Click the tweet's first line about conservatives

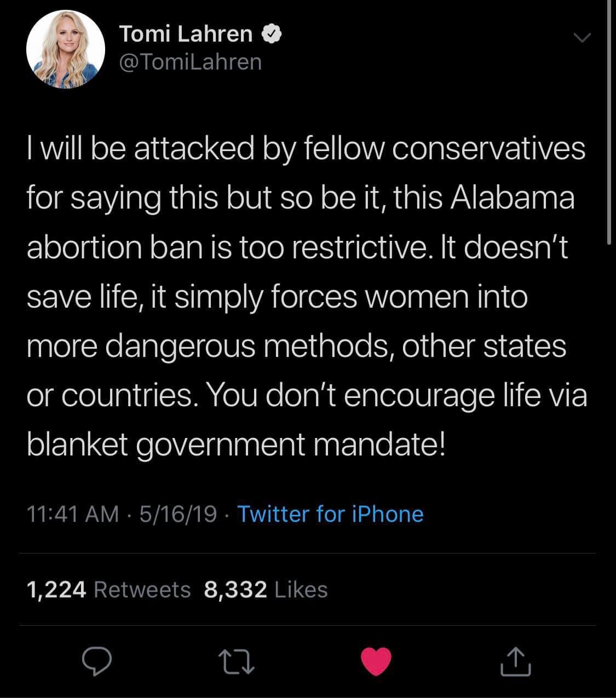tap(306, 148)
